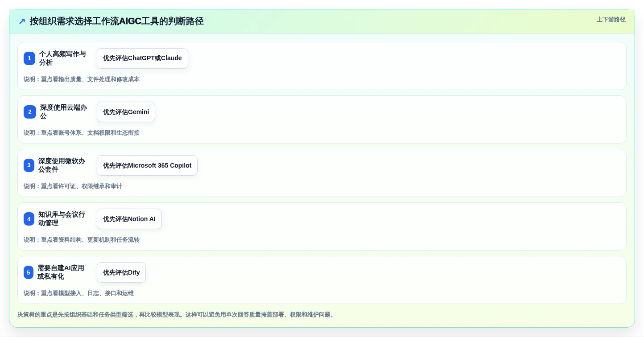Choose 优先评估Notion AI button
This screenshot has height=337, width=644.
click(129, 219)
